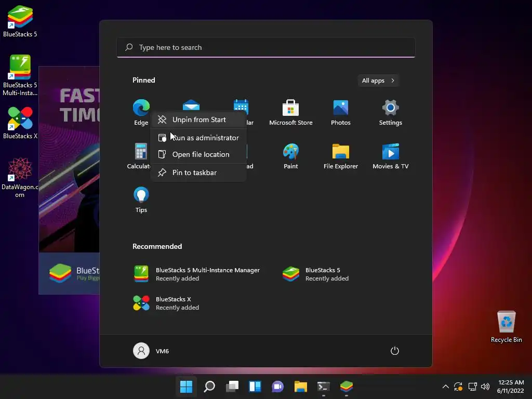Open the Calendar pinned app icon
Image resolution: width=532 pixels, height=399 pixels.
point(241,106)
